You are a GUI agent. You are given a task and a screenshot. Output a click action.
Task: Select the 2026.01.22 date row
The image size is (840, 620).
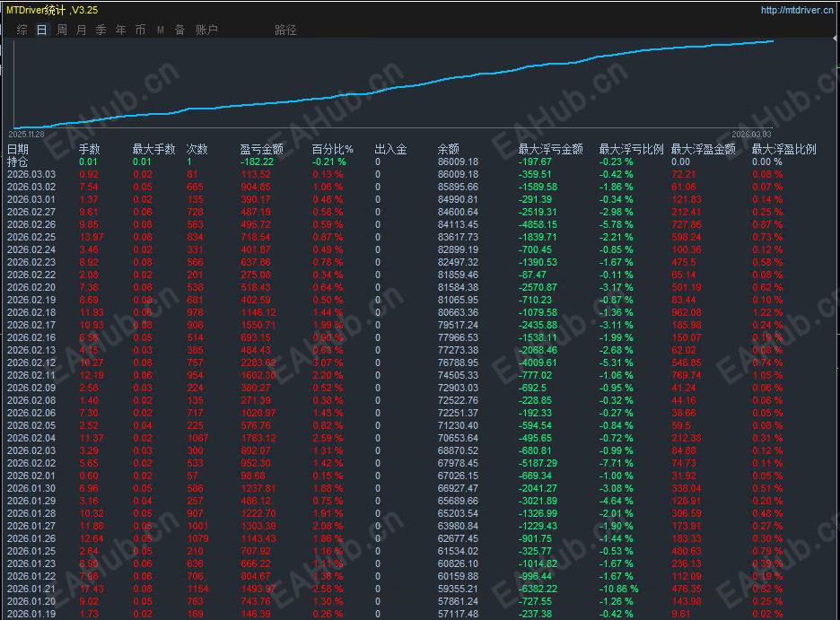click(31, 577)
